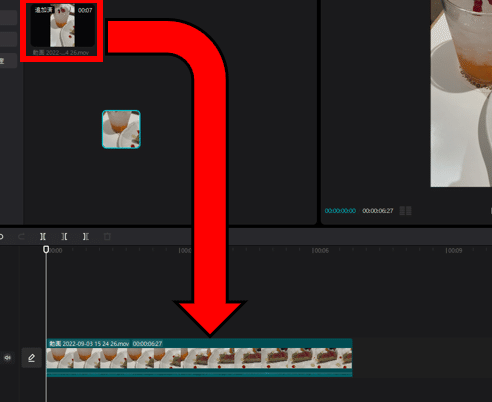Screen dimensions: 492x402
Task: Click the 00:09 mark on the timeline ruler
Action: tap(454, 250)
